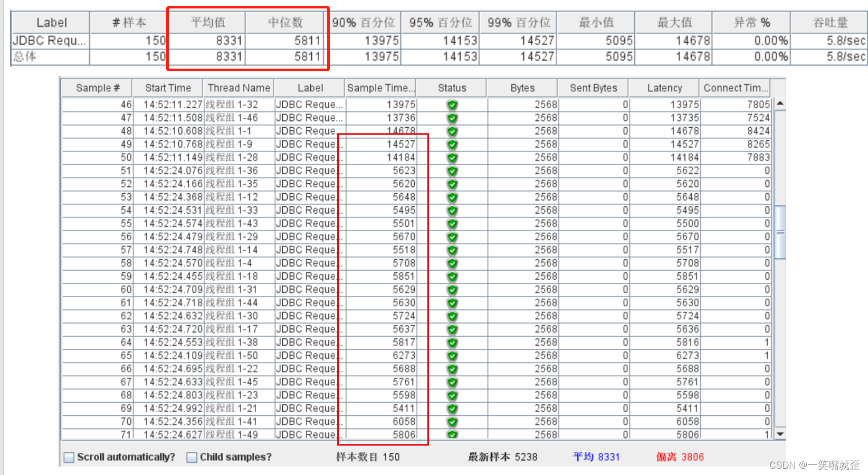Click the 最大值 column header
The image size is (868, 475).
(x=674, y=23)
